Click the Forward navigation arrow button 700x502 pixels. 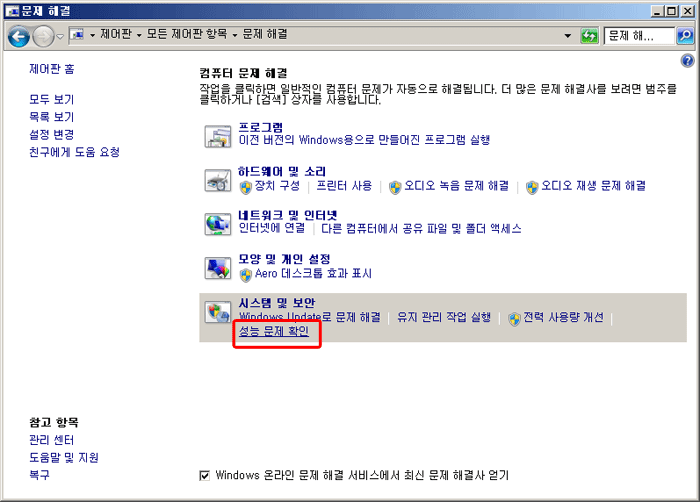pos(43,36)
